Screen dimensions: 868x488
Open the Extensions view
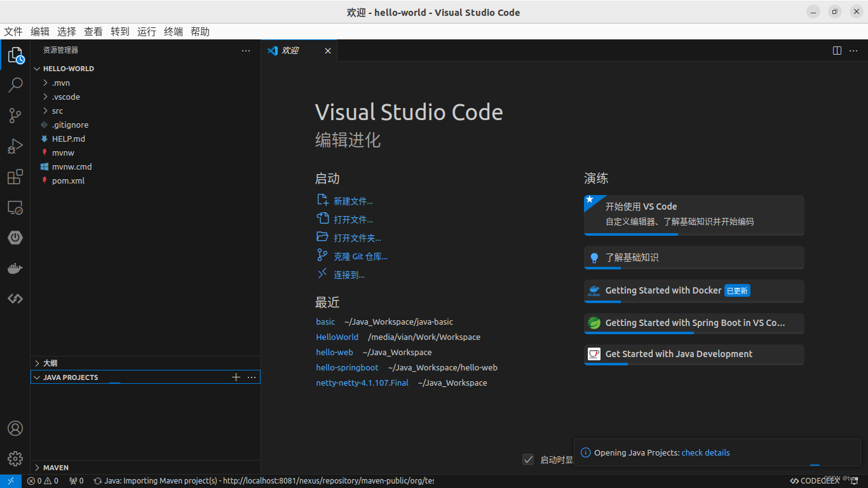coord(15,177)
